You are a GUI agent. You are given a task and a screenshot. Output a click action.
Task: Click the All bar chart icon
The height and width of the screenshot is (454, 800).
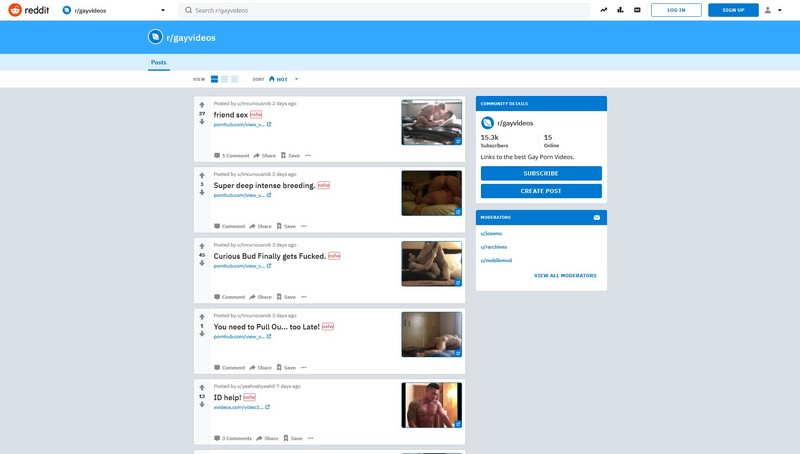coord(620,10)
